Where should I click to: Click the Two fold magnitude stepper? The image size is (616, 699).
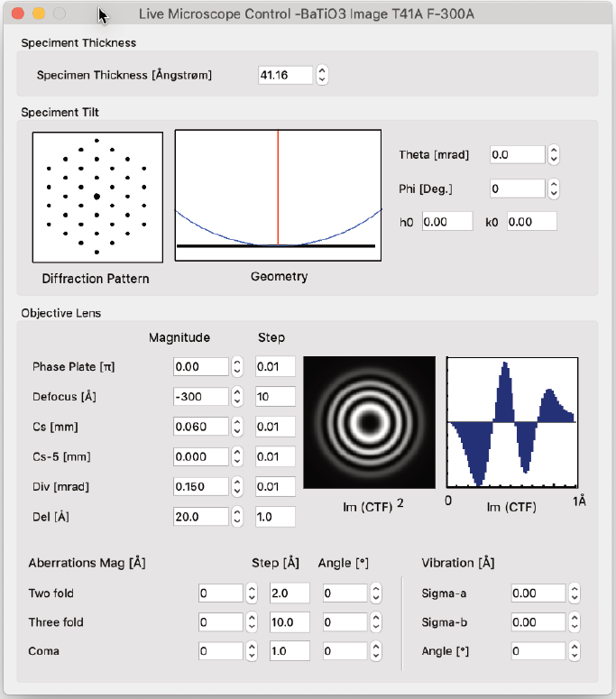tap(251, 593)
